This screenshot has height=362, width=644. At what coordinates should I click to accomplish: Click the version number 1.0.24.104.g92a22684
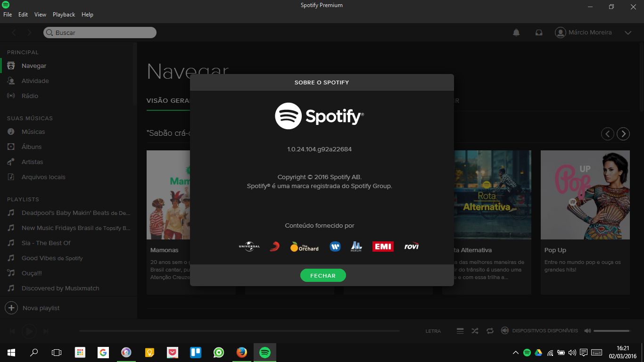click(320, 149)
